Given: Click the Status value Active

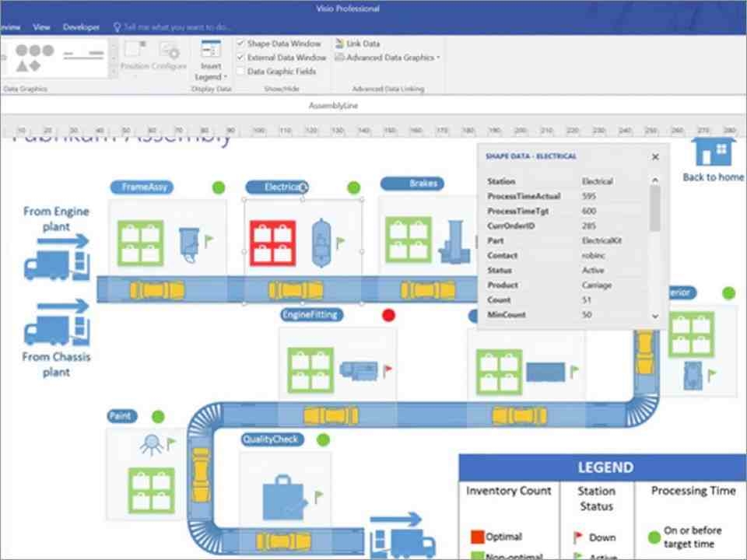Looking at the screenshot, I should click(593, 270).
